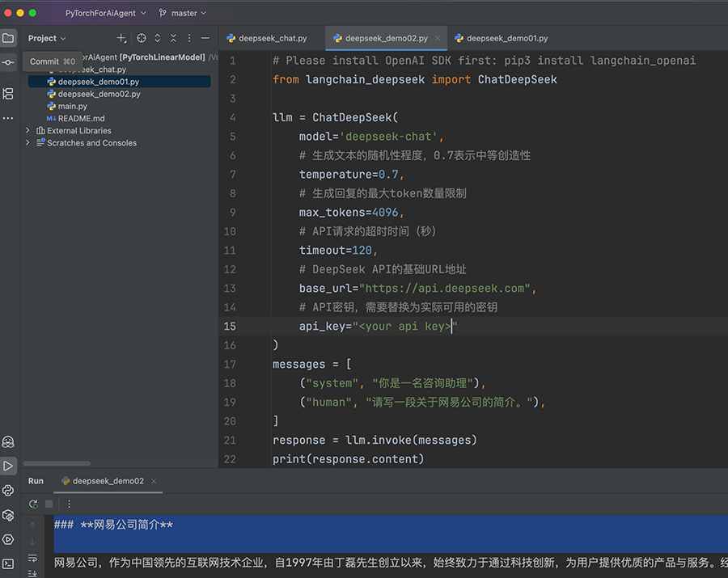728x578 pixels.
Task: Open the Structure tool window icon
Action: tap(8, 94)
